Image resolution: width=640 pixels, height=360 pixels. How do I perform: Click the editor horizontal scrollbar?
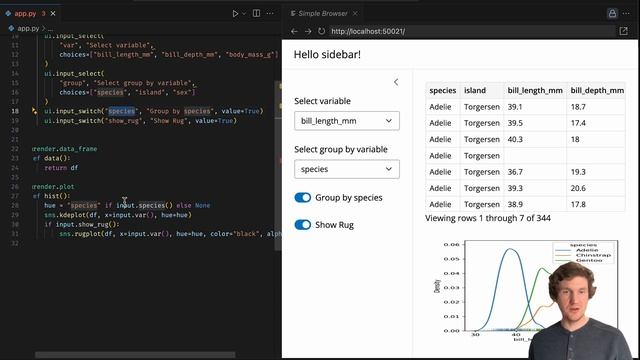tap(135, 355)
